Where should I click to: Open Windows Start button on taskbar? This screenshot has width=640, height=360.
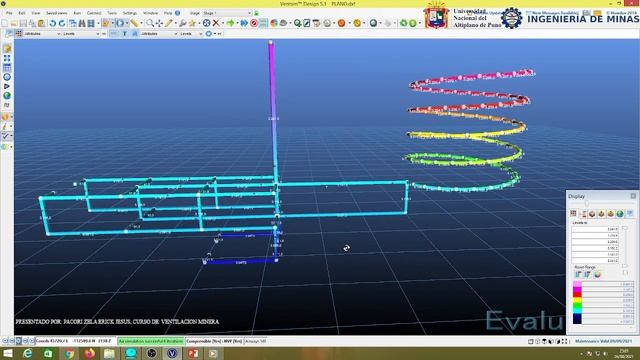click(7, 353)
